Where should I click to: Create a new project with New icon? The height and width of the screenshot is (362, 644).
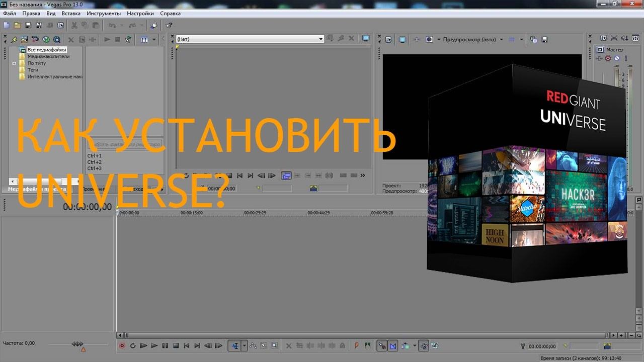6,25
